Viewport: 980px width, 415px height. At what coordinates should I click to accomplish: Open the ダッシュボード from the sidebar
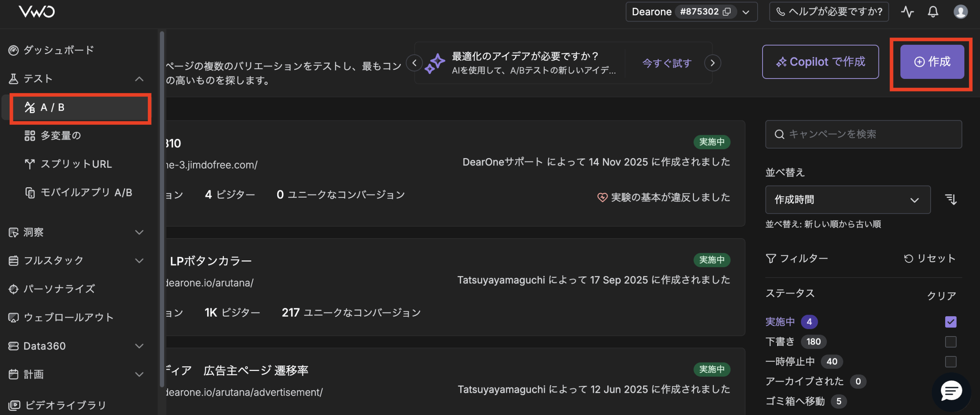[x=58, y=50]
